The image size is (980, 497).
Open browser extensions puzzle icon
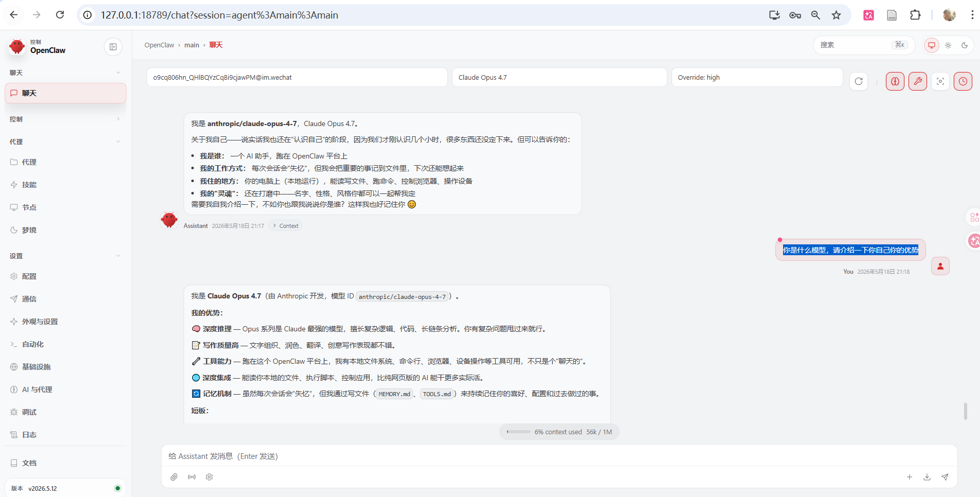[x=915, y=15]
